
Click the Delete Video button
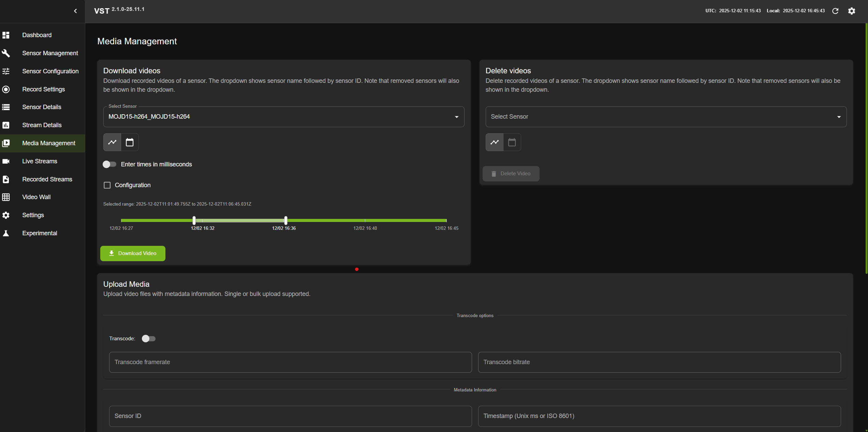tap(511, 174)
